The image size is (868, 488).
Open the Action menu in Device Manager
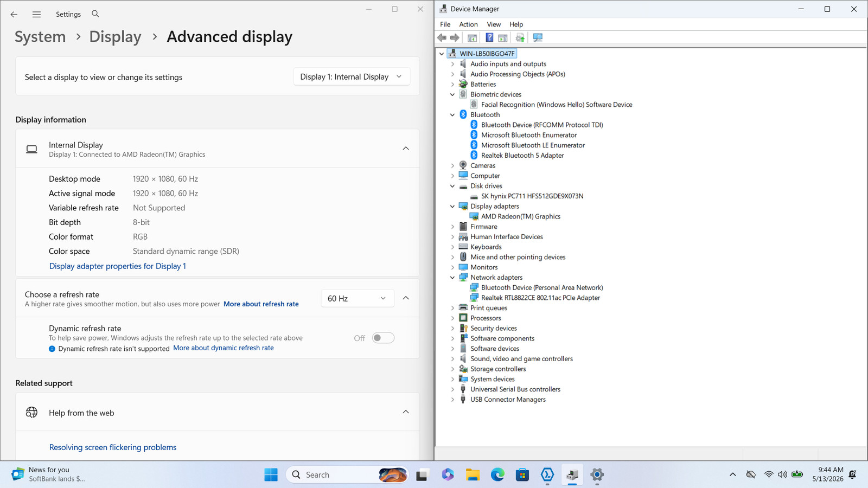click(x=468, y=24)
